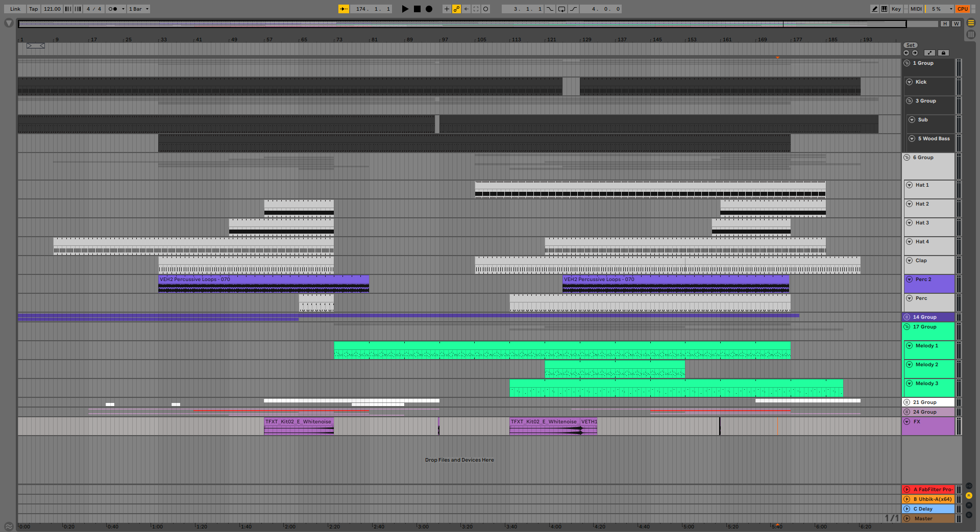Click the Link button

point(15,9)
